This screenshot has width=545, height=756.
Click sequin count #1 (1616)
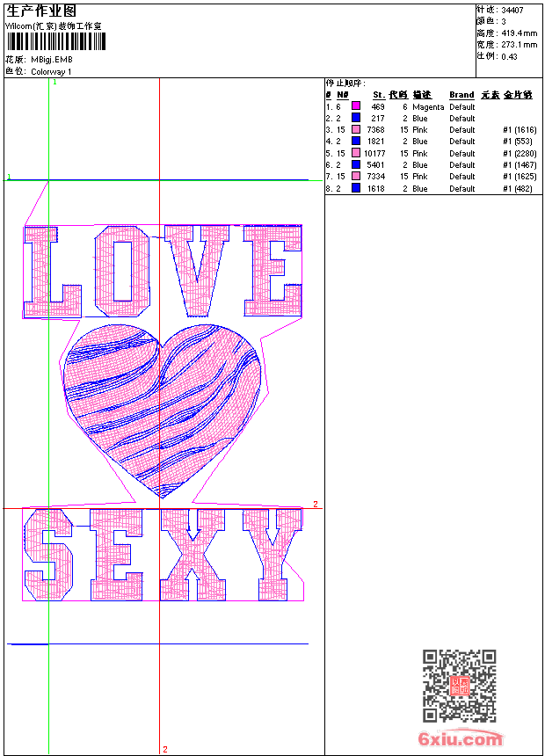tap(520, 130)
